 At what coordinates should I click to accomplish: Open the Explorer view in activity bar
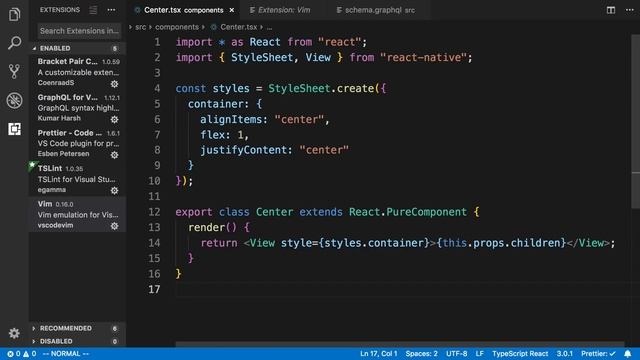(14, 15)
